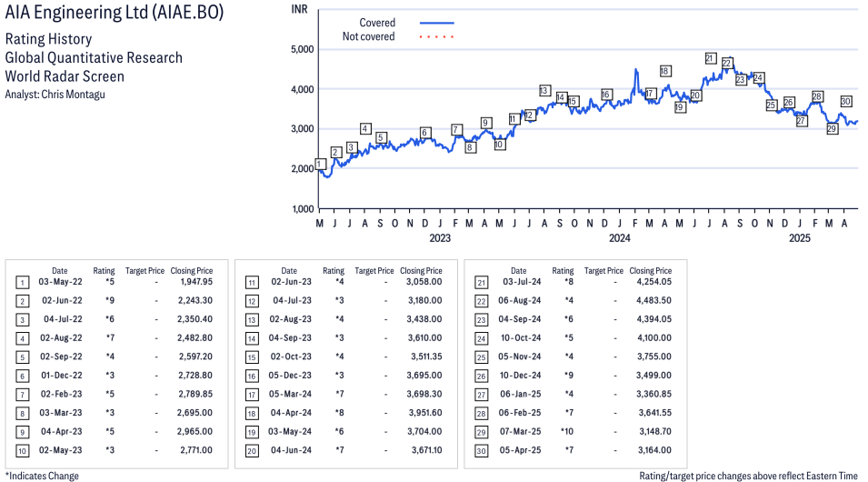Click chart marker 9 on the graph
868x482 pixels.
click(485, 123)
